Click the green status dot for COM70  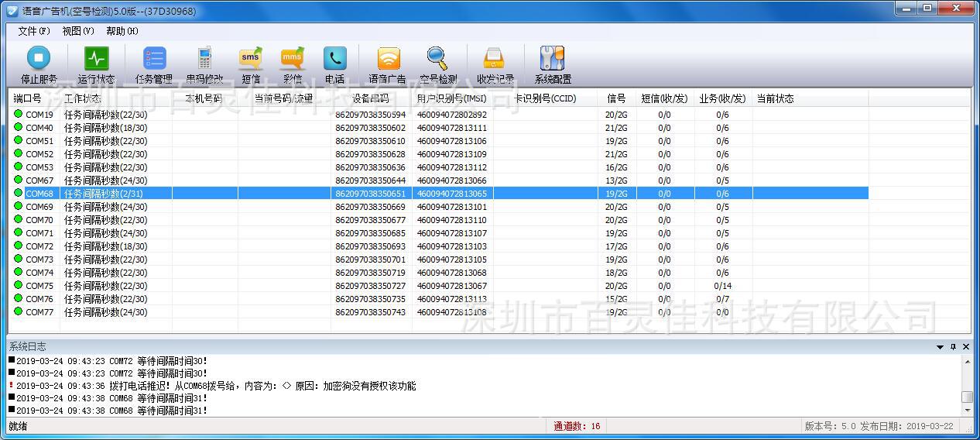click(18, 219)
